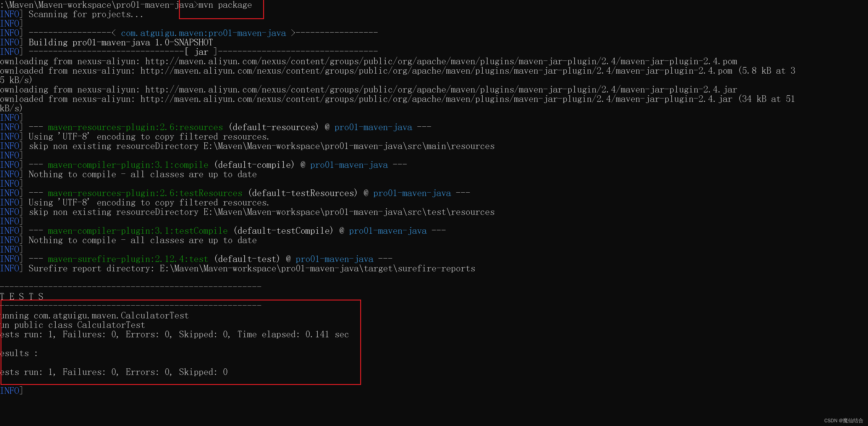Click 'maven-surefire-plugin:2.12.4:test' text
Image resolution: width=868 pixels, height=426 pixels.
[x=128, y=260]
